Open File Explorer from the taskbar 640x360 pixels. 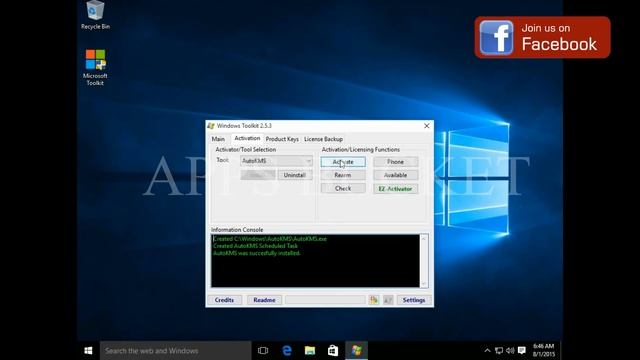pos(310,351)
